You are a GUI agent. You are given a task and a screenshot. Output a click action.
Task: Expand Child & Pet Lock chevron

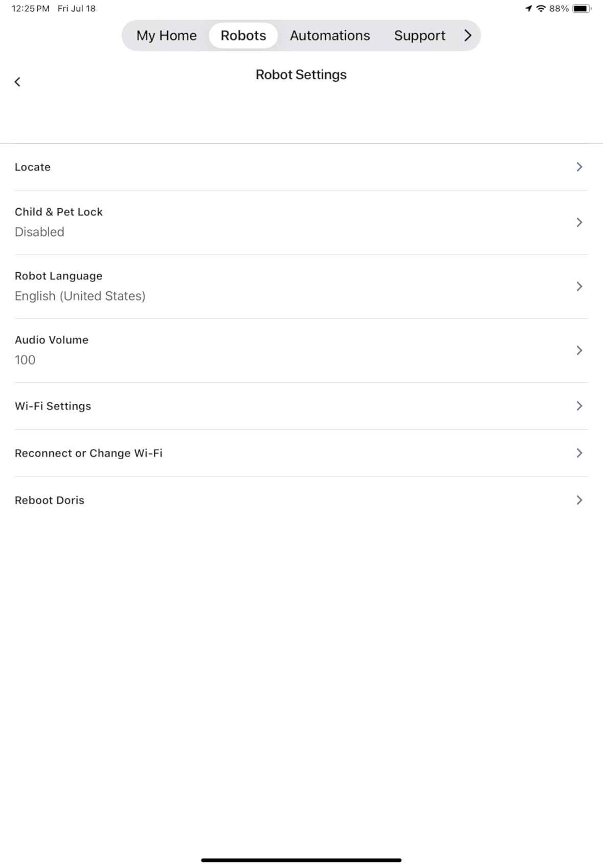coord(579,222)
